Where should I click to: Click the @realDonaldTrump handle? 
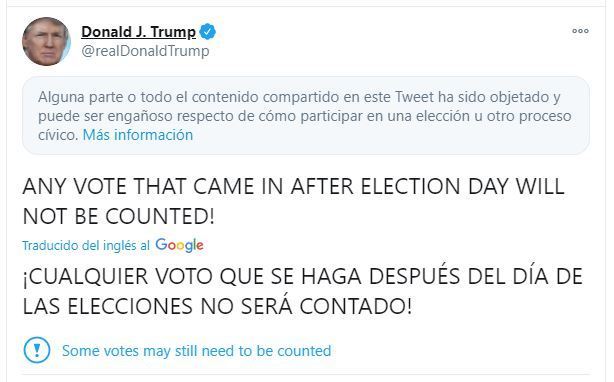(145, 51)
